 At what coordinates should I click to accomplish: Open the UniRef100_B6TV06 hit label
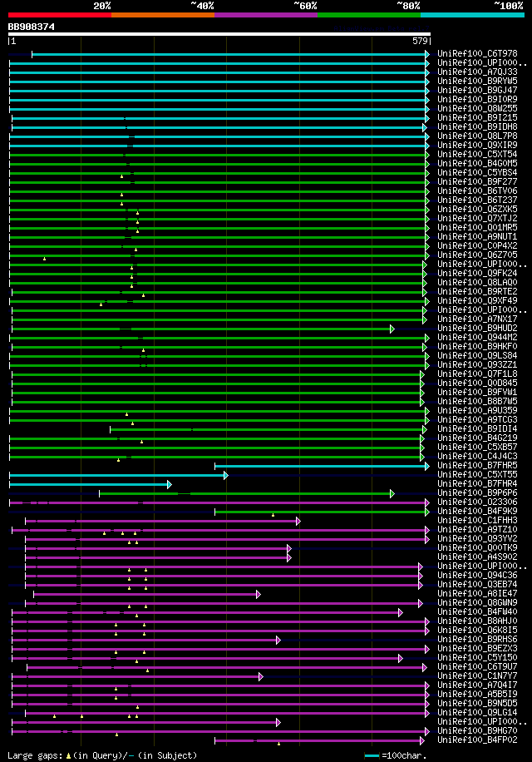pyautogui.click(x=477, y=190)
